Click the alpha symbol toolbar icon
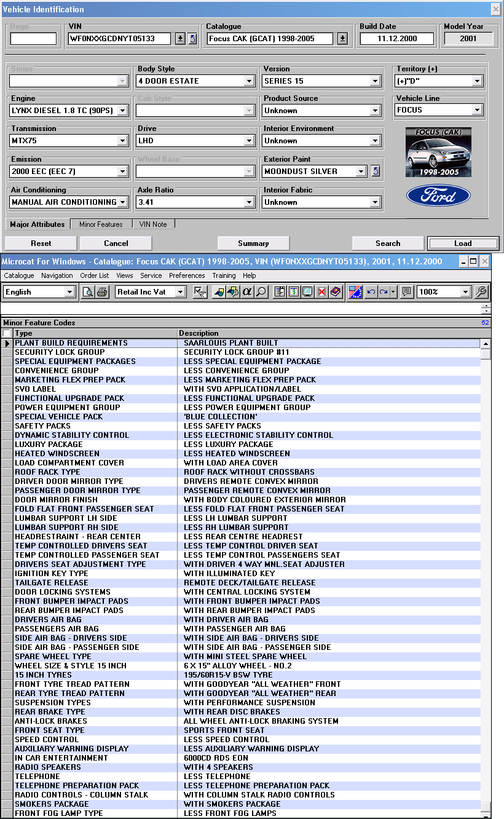504x819 pixels. point(248,292)
